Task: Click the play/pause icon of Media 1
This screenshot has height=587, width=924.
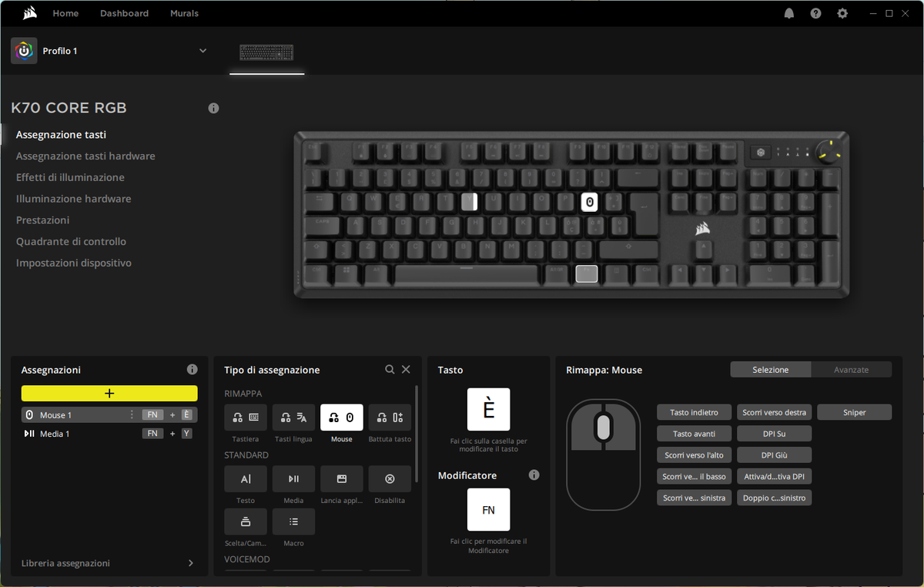Action: click(29, 434)
